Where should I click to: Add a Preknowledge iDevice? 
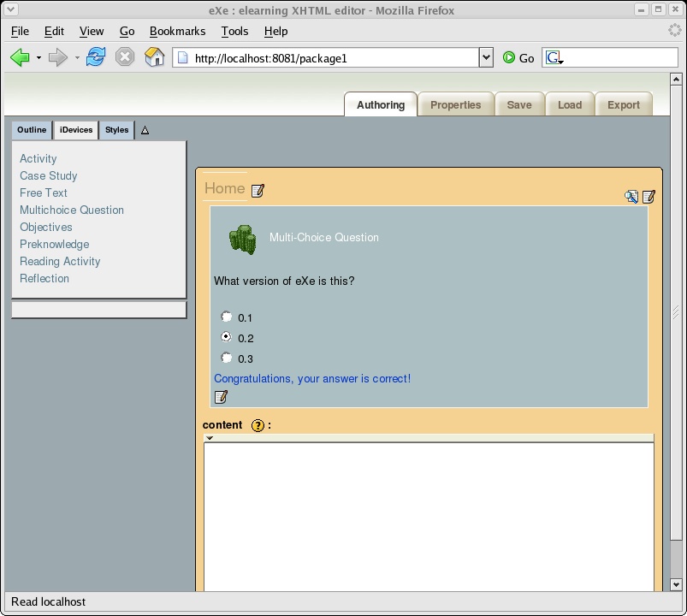pos(55,244)
